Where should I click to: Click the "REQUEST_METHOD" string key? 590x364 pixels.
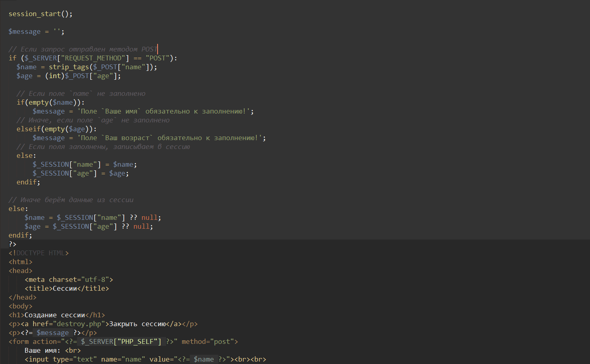(x=95, y=58)
